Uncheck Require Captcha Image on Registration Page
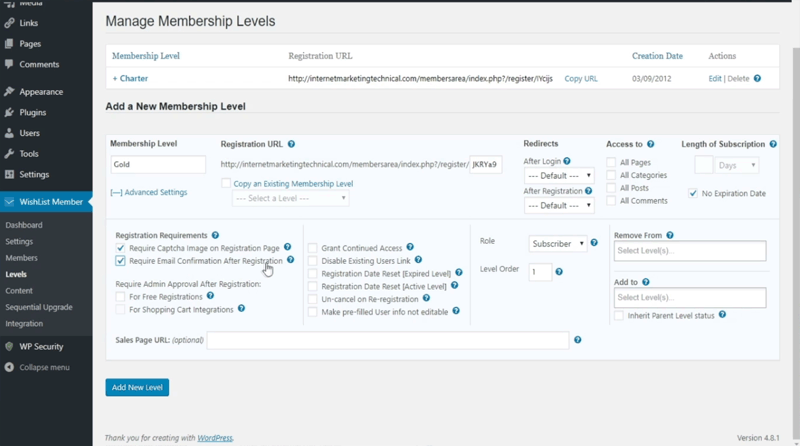Image resolution: width=800 pixels, height=446 pixels. pyautogui.click(x=121, y=247)
